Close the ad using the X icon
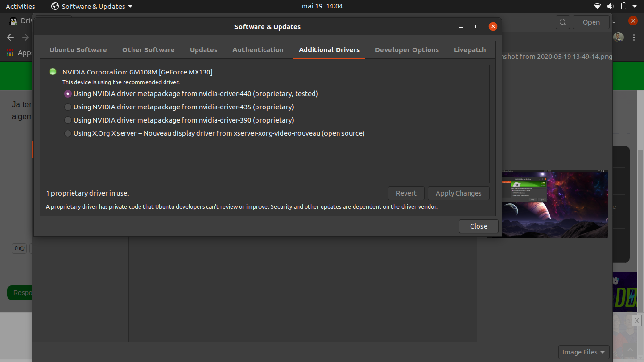 [636, 321]
